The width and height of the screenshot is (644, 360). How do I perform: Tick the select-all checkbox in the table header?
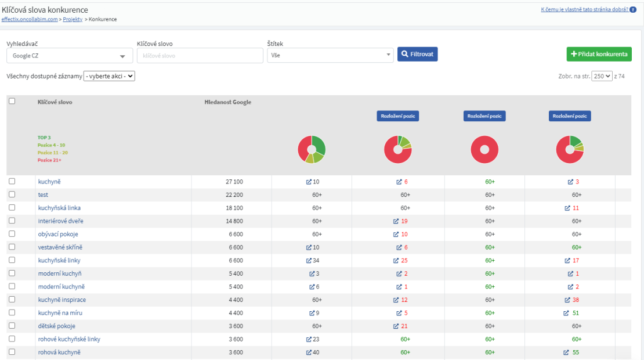[12, 101]
